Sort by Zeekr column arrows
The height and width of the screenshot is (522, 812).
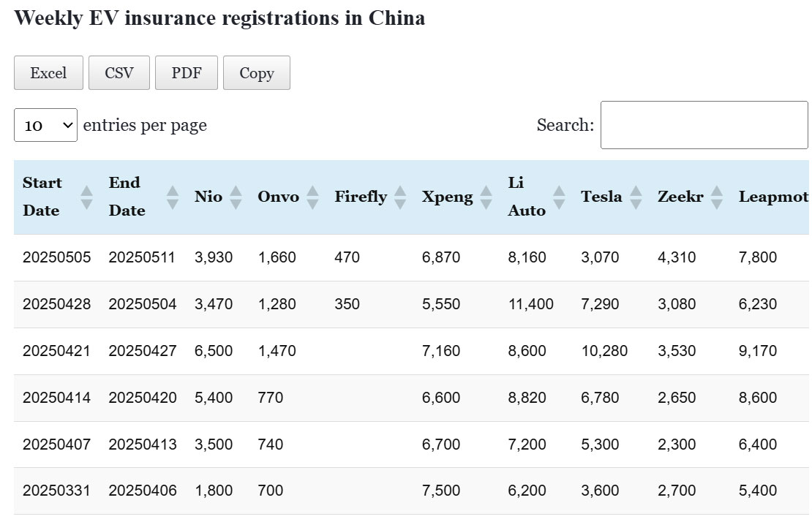click(x=716, y=197)
